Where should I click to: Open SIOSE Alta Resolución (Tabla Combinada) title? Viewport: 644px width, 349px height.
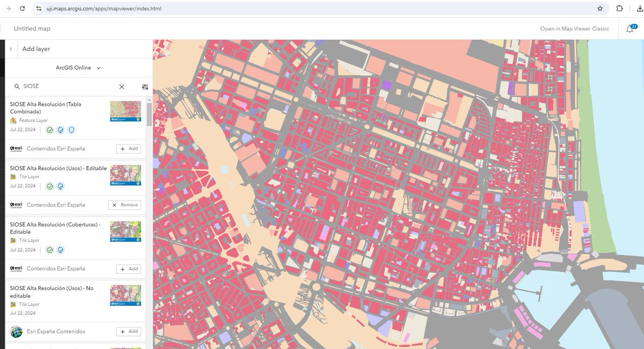[46, 108]
